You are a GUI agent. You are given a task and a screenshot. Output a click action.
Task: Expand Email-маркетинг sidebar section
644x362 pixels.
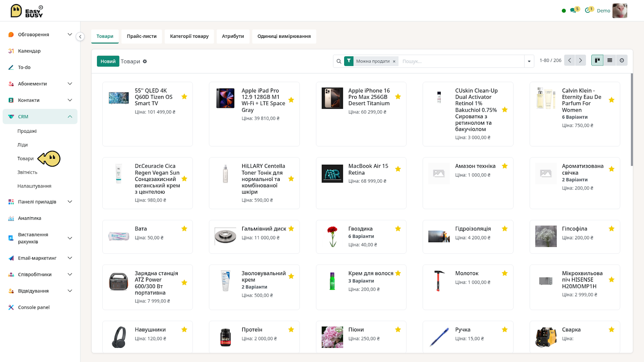coord(70,258)
